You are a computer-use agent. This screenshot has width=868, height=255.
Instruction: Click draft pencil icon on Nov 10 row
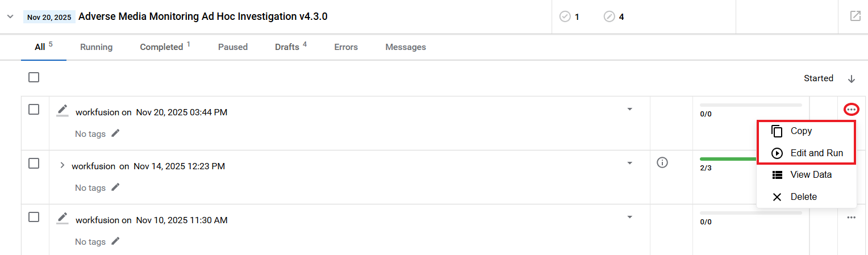tap(62, 219)
